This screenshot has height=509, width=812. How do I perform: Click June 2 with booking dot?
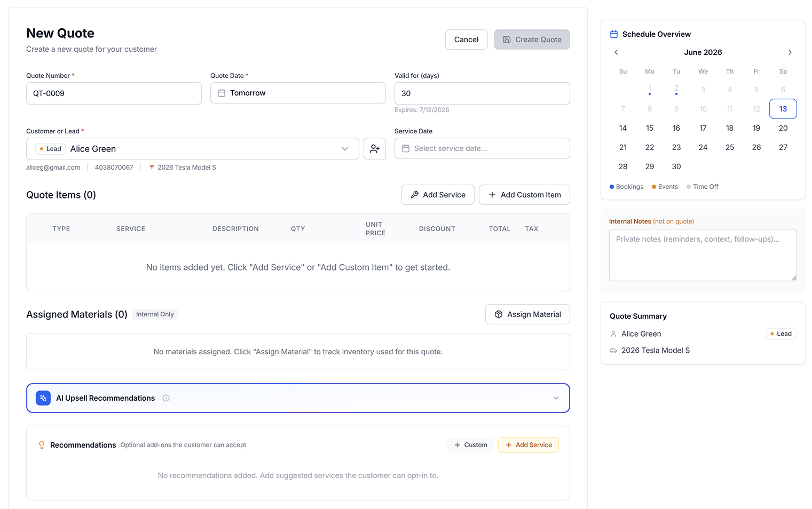676,89
